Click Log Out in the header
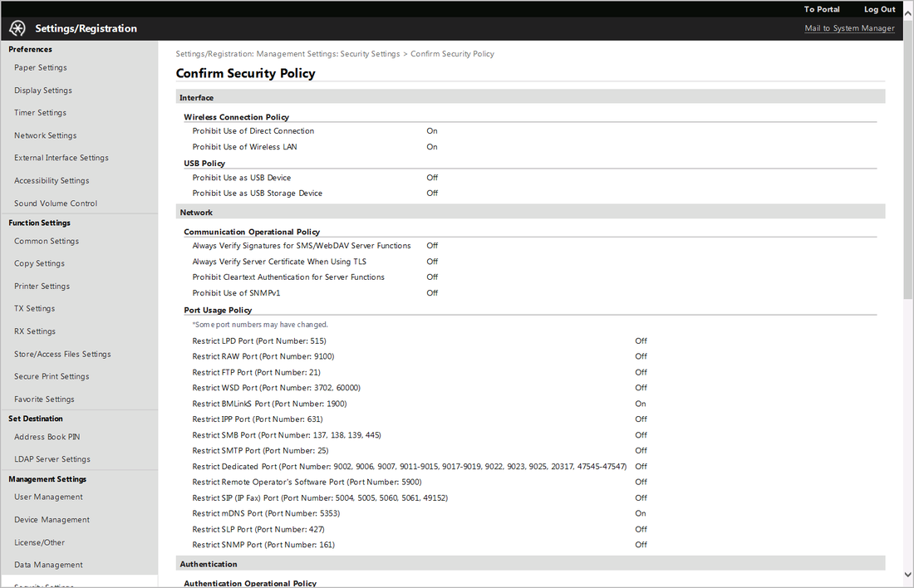 [879, 9]
